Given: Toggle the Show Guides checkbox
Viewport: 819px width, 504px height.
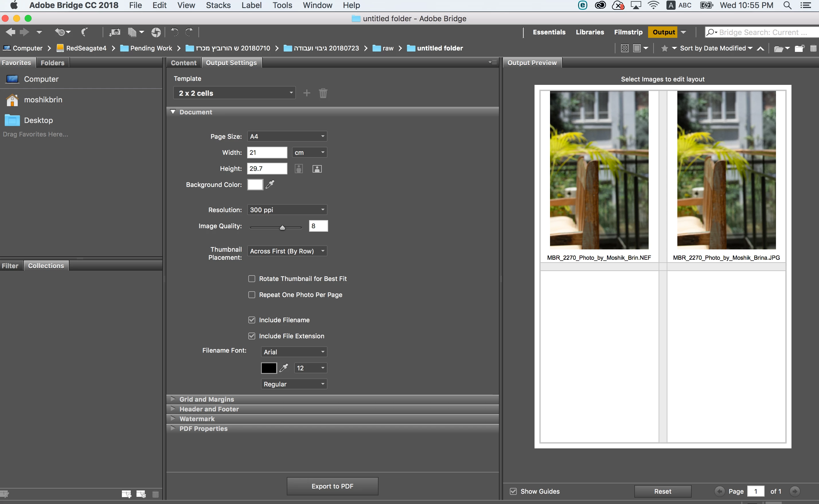Looking at the screenshot, I should click(x=513, y=491).
